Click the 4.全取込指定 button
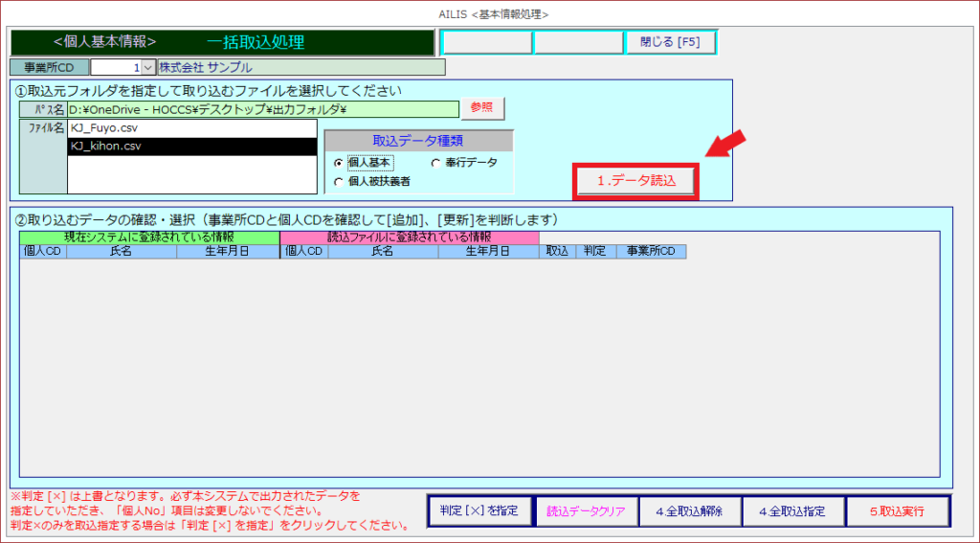The height and width of the screenshot is (543, 980). [x=791, y=510]
